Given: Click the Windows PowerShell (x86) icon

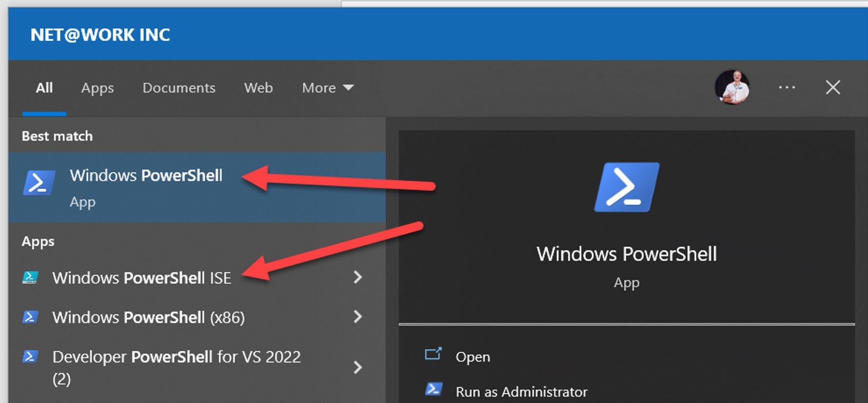Looking at the screenshot, I should [30, 317].
